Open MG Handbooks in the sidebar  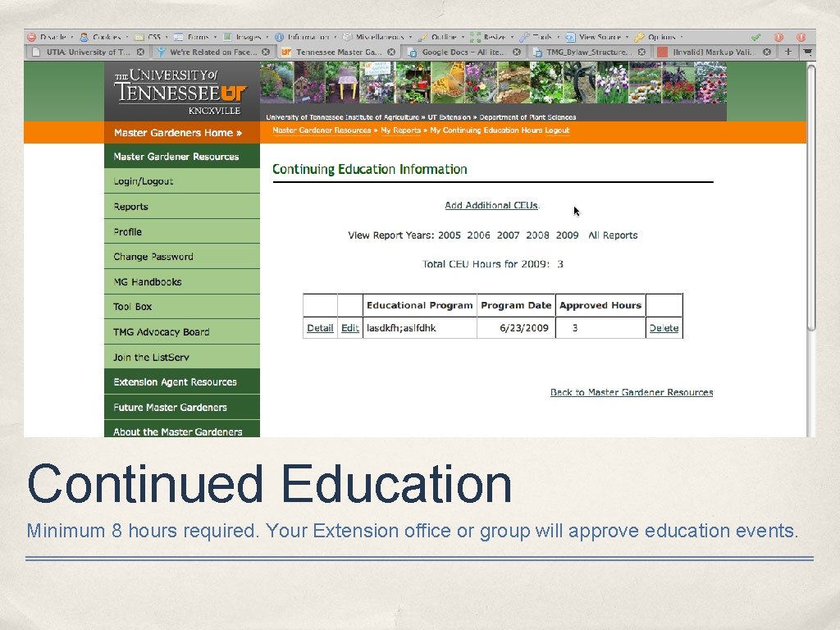click(x=182, y=282)
